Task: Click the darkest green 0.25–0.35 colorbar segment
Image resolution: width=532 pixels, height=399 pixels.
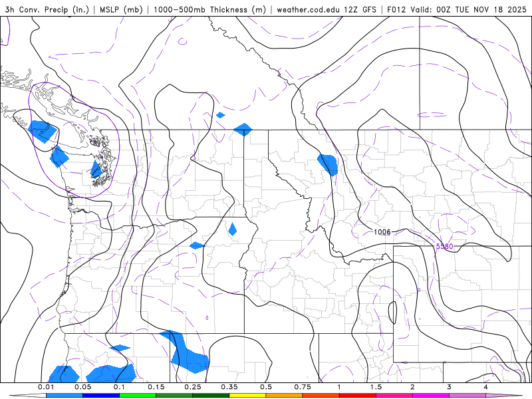Action: point(211,396)
